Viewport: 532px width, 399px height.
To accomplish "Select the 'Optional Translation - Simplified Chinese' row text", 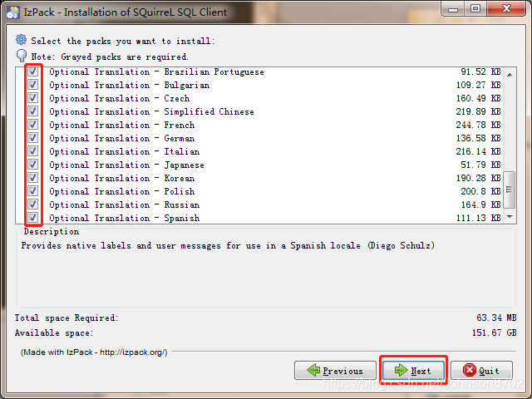I will pyautogui.click(x=151, y=111).
